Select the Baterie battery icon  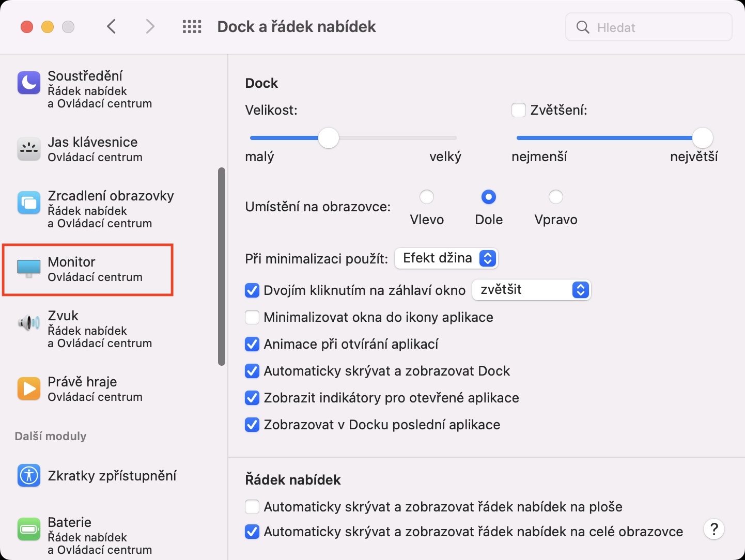coord(29,529)
